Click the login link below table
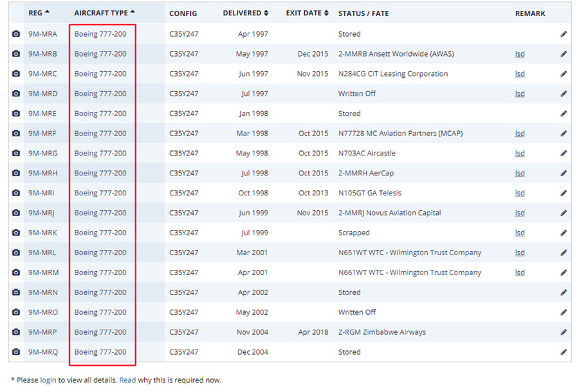The height and width of the screenshot is (392, 579). click(48, 380)
